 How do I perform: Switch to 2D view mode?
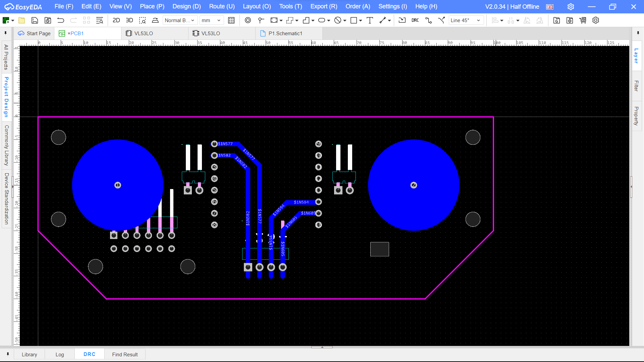116,20
